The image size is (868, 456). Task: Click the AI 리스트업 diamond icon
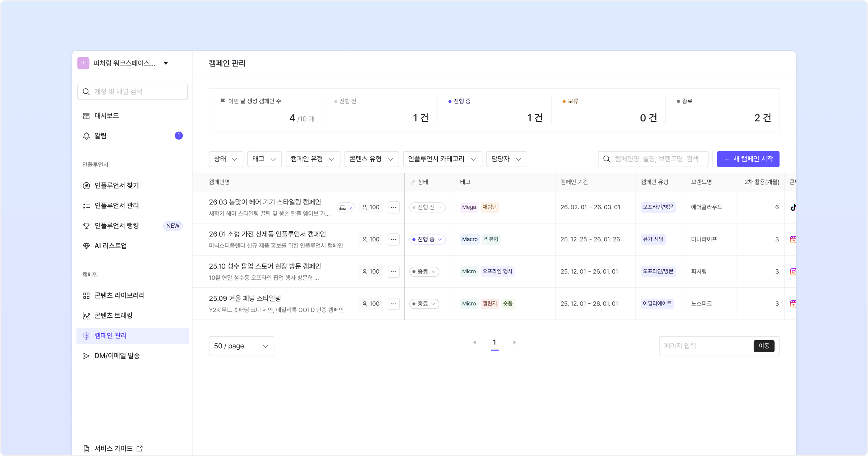click(86, 246)
